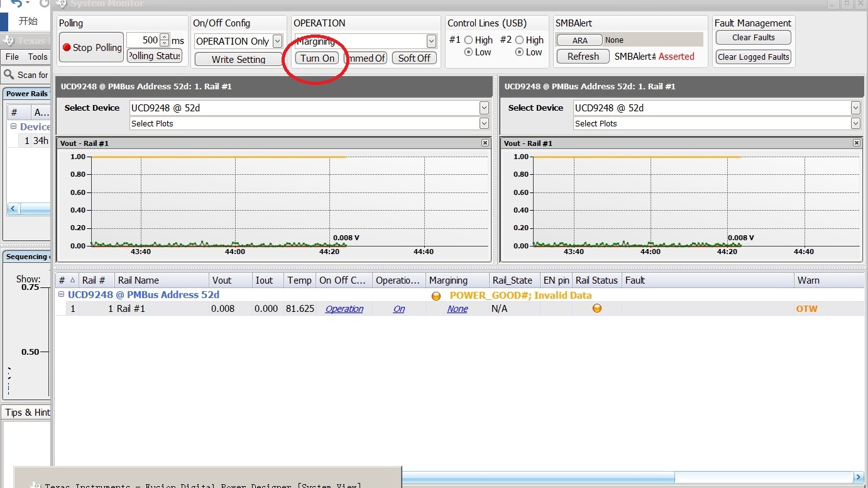
Task: Open Select Plots dropdown in left plot panel
Action: [x=484, y=123]
